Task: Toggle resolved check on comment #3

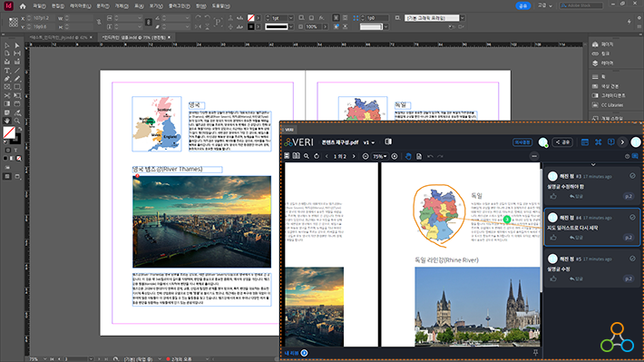Action: tap(632, 176)
